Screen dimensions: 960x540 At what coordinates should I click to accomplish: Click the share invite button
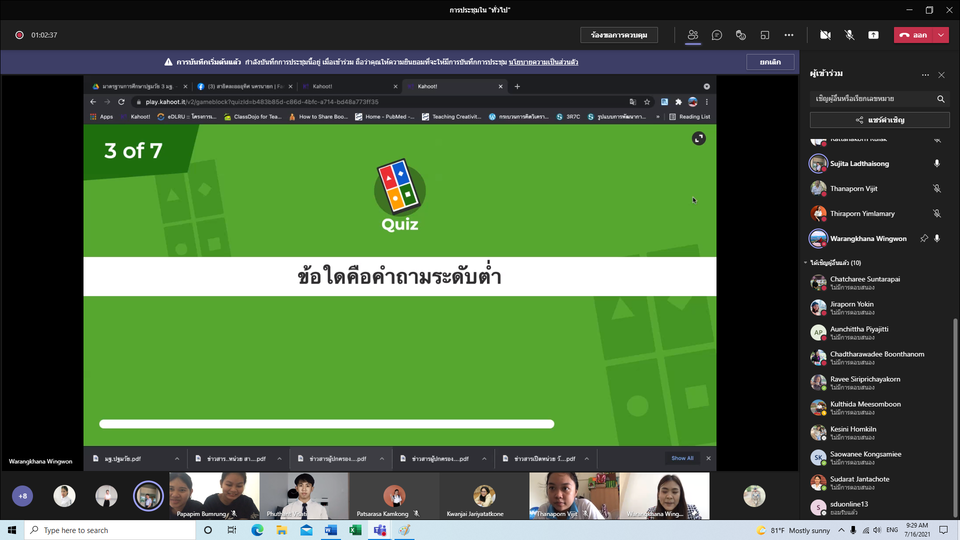tap(880, 120)
